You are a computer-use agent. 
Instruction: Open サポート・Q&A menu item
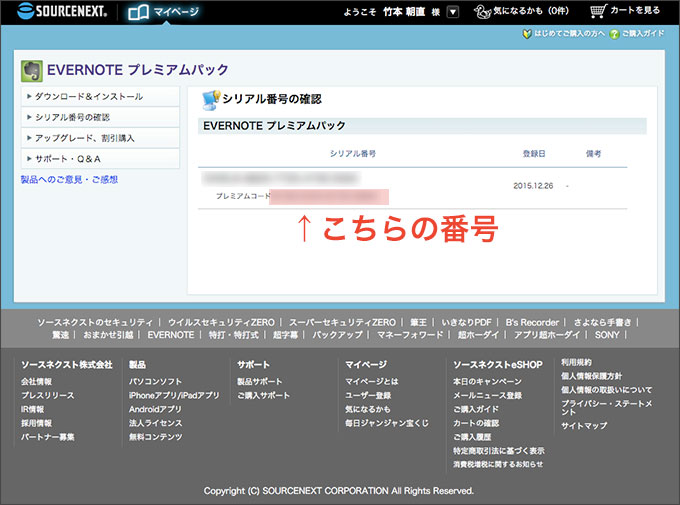click(100, 159)
